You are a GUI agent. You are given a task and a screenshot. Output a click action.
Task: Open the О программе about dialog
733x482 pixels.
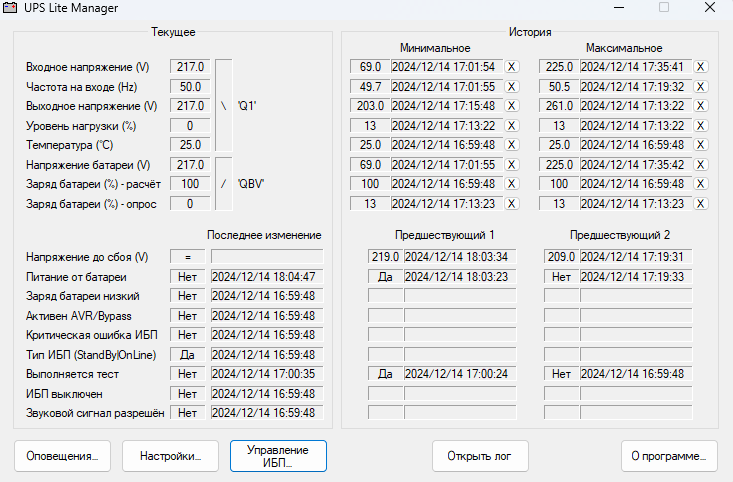click(669, 456)
